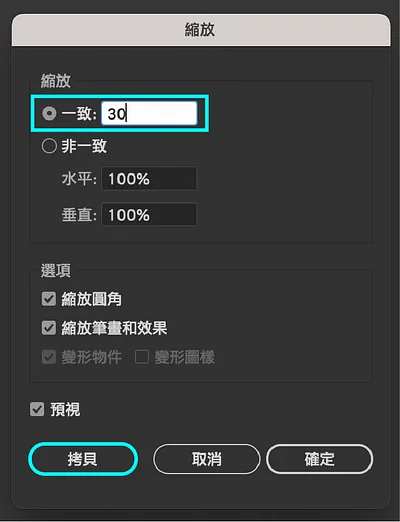The height and width of the screenshot is (522, 400).
Task: Click the 垂直 field showing 100%
Action: 149,214
